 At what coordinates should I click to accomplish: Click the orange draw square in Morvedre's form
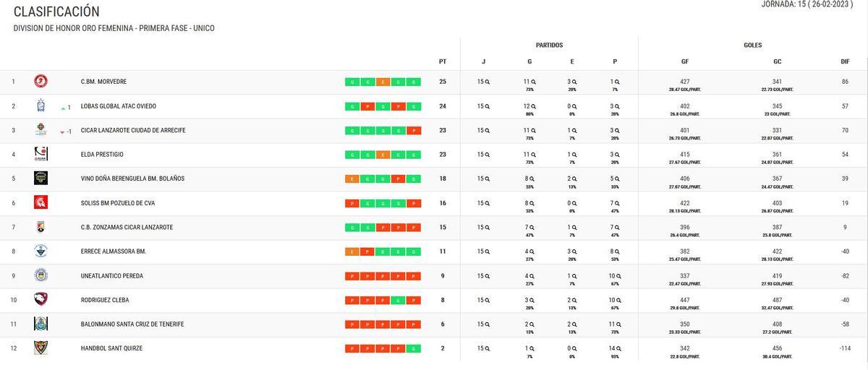coord(383,82)
